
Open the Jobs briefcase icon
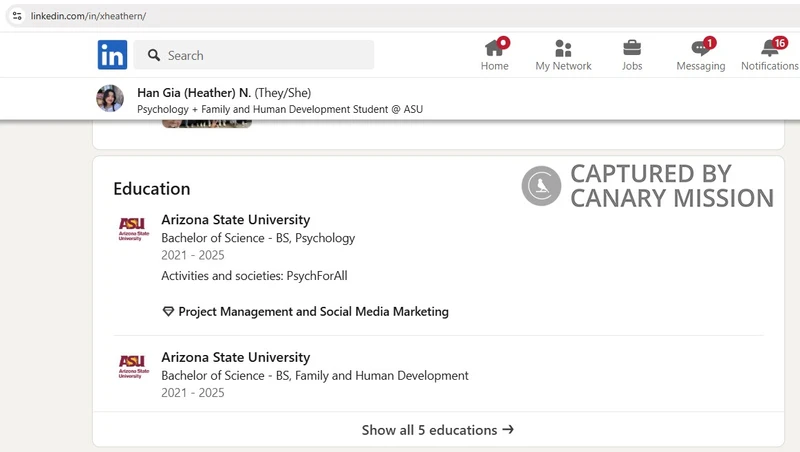(632, 48)
